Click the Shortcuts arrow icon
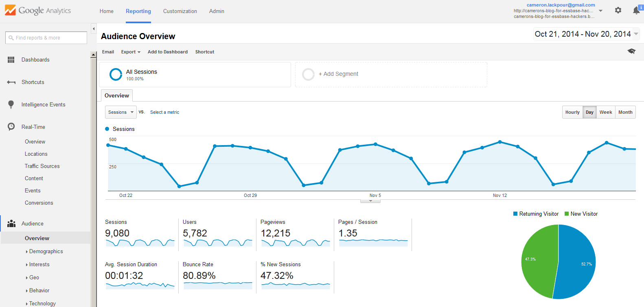644x307 pixels. (x=11, y=82)
